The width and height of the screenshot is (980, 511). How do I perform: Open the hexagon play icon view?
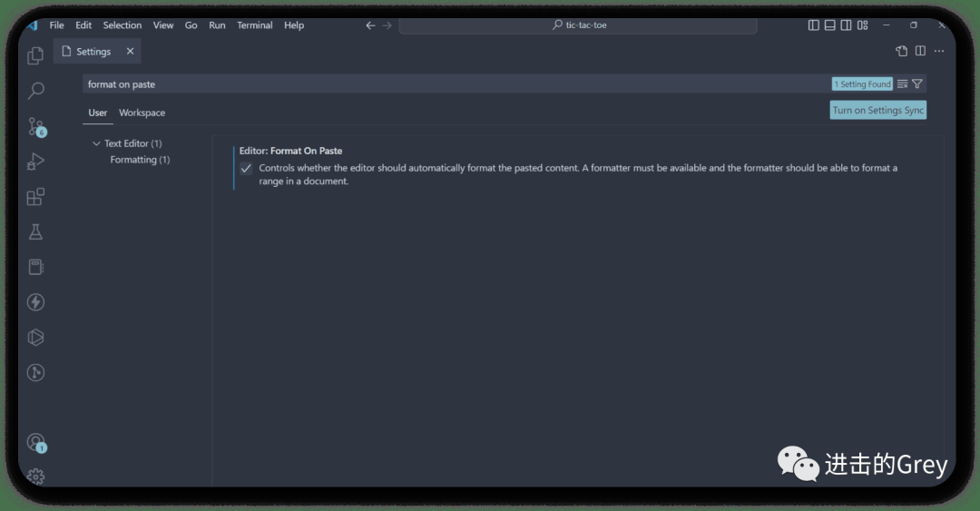35,337
